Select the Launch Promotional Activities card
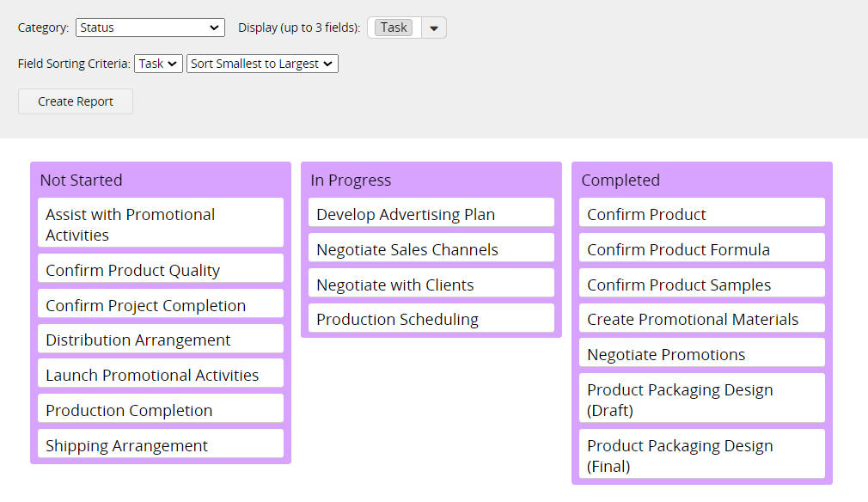Viewport: 868px width, 502px height. tap(161, 376)
